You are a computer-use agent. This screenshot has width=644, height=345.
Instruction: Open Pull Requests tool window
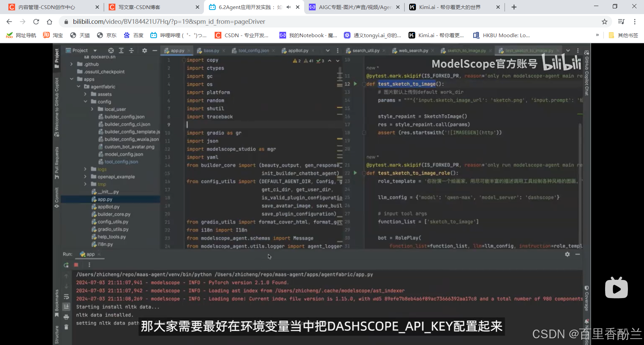coord(56,163)
